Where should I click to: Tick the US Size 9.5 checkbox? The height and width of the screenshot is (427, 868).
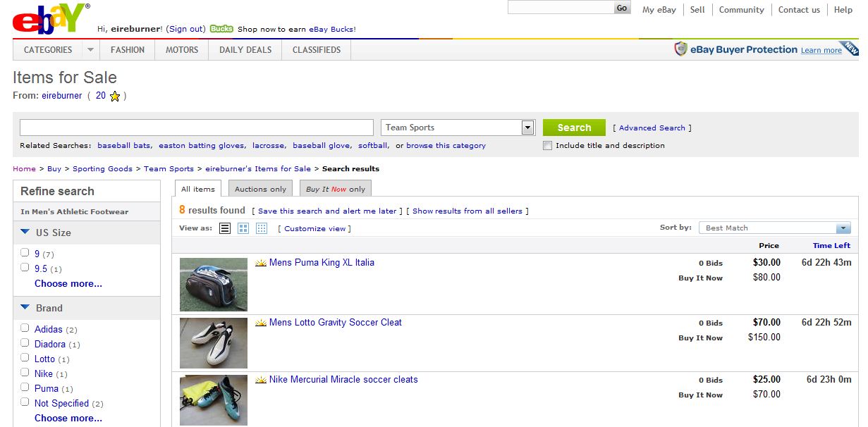[x=25, y=268]
